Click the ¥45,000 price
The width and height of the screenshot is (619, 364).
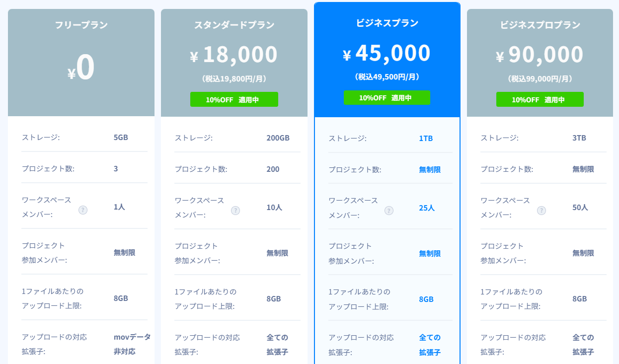tap(387, 53)
